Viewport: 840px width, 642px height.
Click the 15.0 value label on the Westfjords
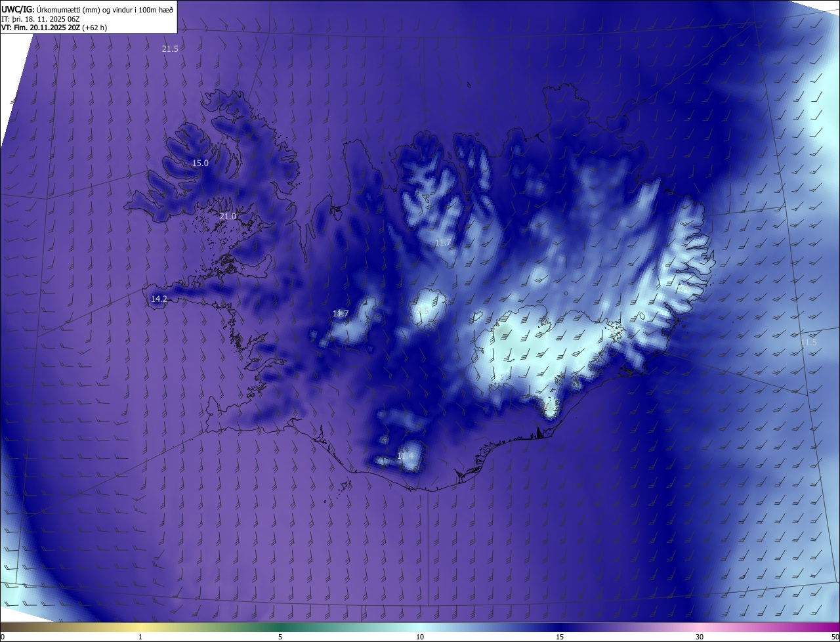(x=200, y=163)
